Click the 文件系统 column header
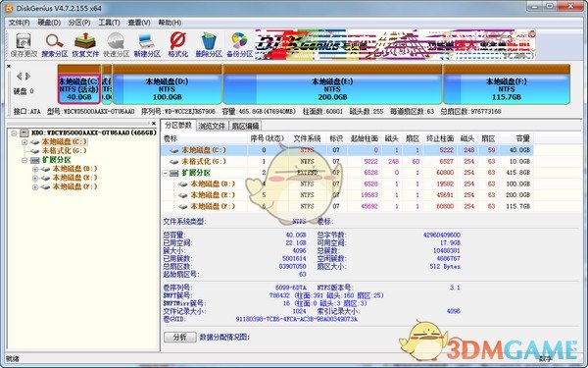This screenshot has width=588, height=368. tap(307, 138)
